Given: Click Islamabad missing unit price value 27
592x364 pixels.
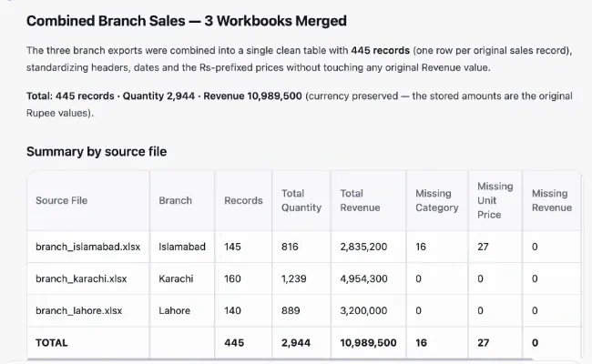Looking at the screenshot, I should [x=483, y=247].
